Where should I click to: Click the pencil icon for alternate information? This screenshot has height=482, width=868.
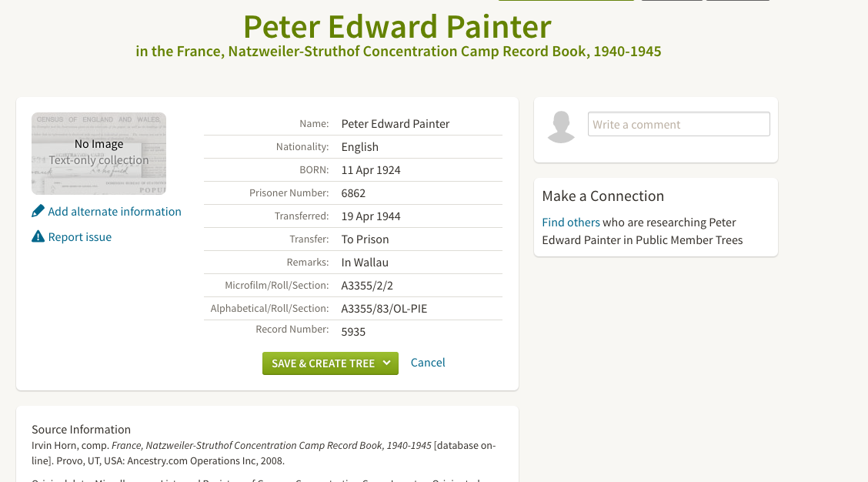tap(38, 211)
